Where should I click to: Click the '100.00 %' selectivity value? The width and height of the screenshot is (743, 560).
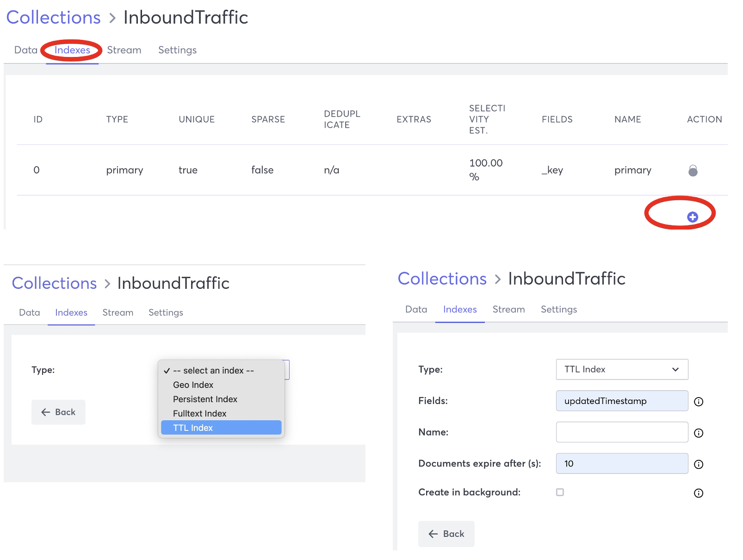pyautogui.click(x=486, y=170)
